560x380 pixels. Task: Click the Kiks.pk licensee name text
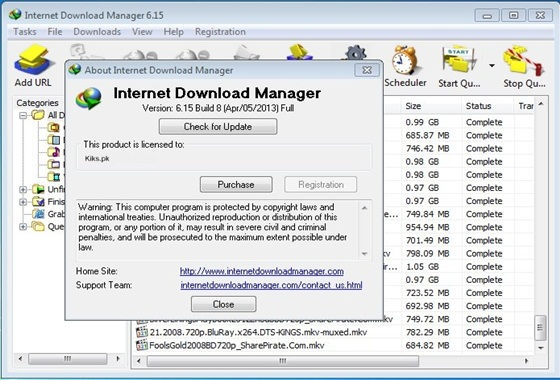click(97, 159)
